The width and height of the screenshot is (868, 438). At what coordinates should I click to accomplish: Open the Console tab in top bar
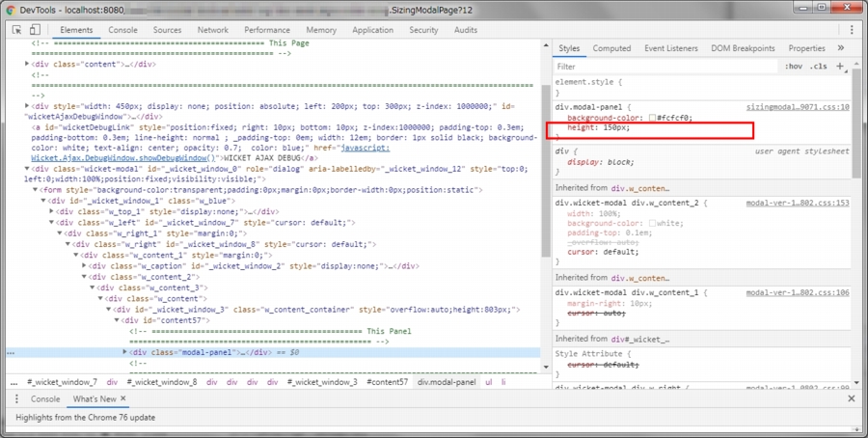pos(122,30)
